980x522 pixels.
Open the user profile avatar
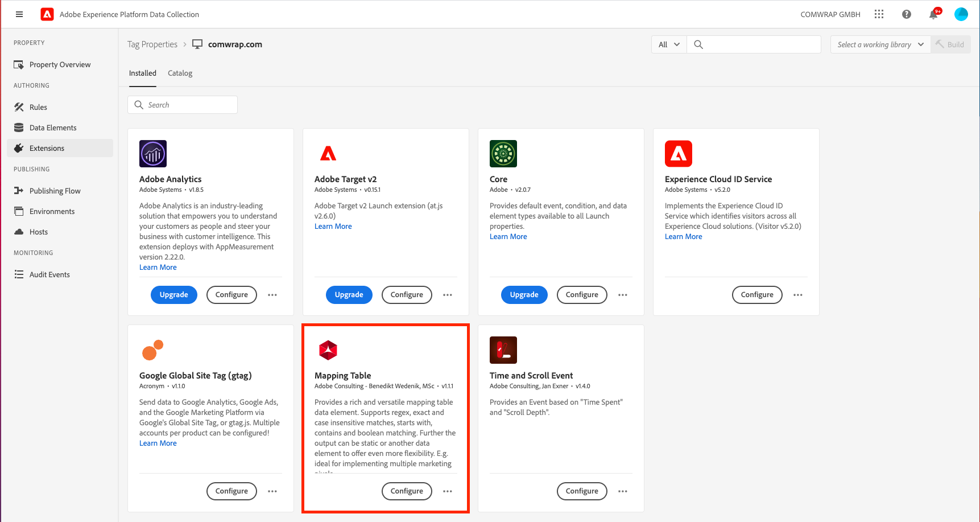point(961,14)
